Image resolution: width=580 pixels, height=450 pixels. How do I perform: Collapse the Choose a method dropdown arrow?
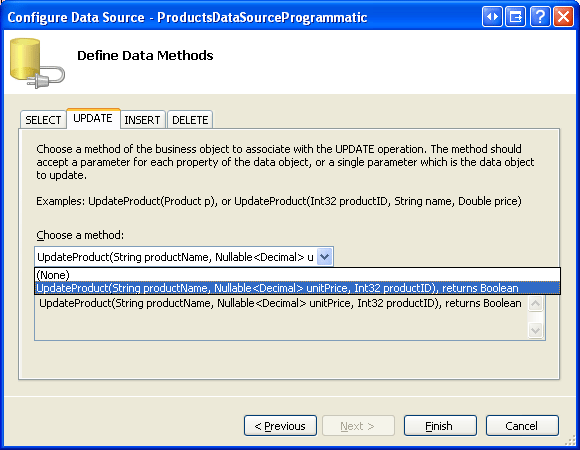tap(324, 257)
